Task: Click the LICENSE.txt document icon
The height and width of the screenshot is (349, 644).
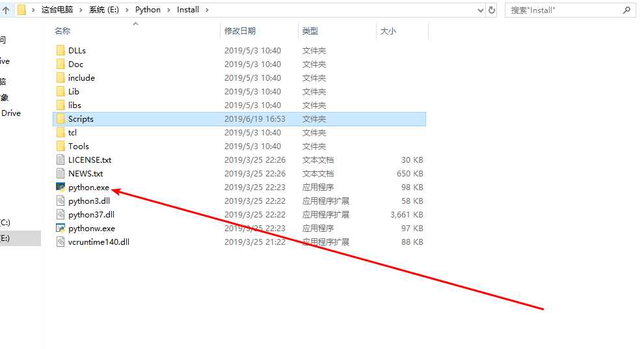Action: click(60, 160)
